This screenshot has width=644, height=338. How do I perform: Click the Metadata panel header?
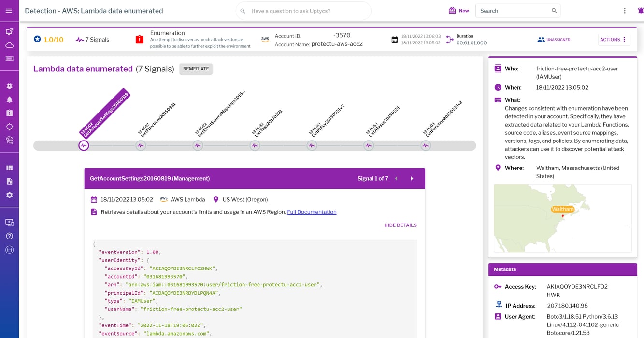[562, 269]
